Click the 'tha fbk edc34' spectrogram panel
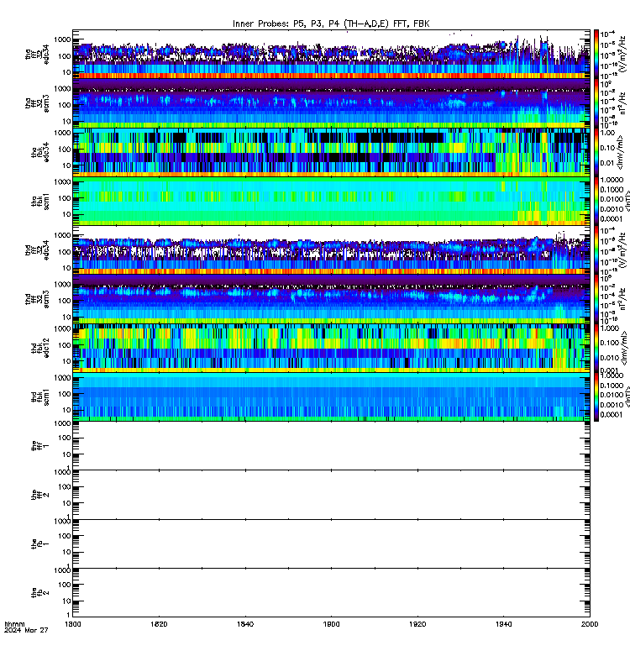Screen dimensions: 630x672 point(331,152)
